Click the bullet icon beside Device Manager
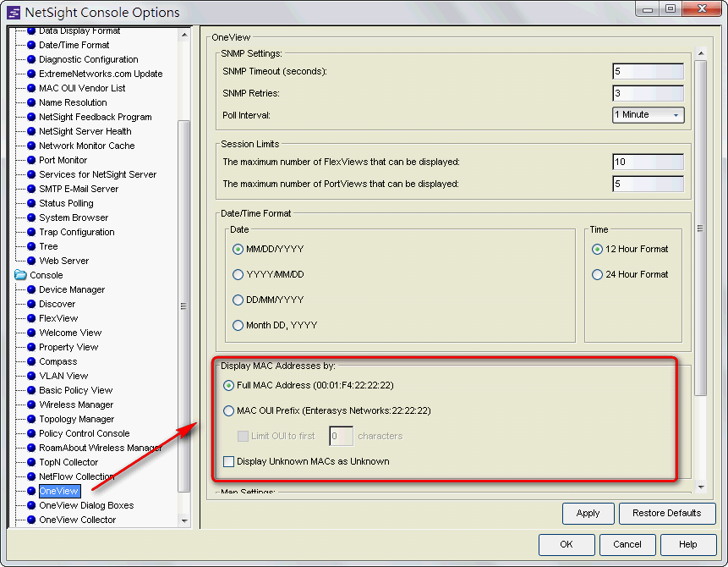The height and width of the screenshot is (567, 728). pyautogui.click(x=31, y=290)
